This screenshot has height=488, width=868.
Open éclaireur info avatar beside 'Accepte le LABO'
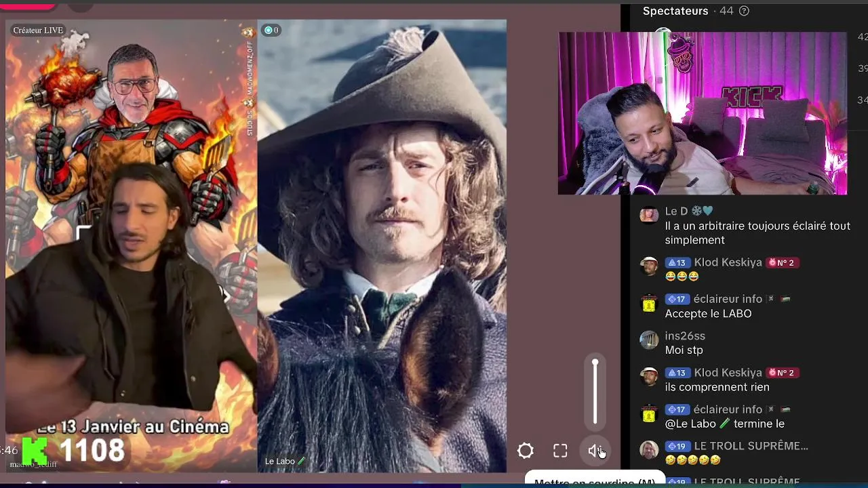(649, 303)
